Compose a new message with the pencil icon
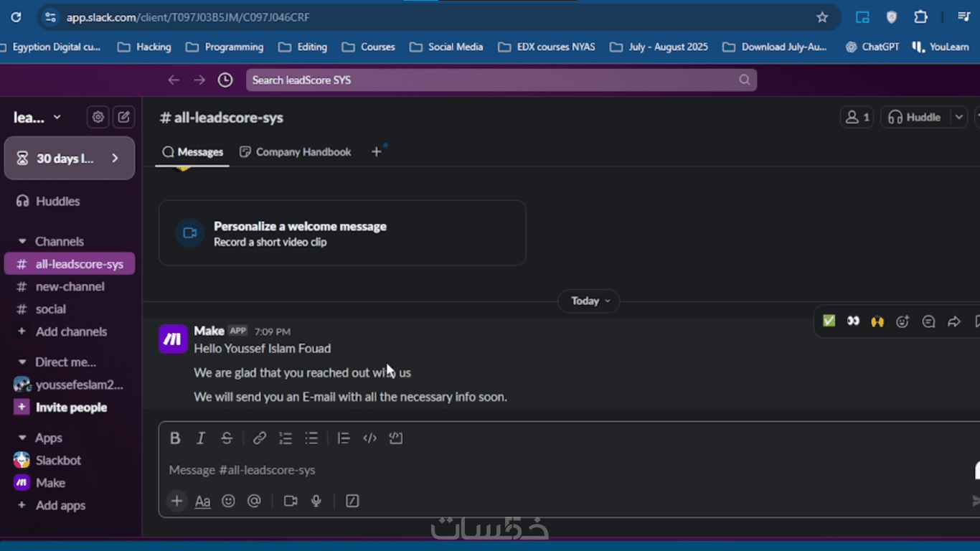This screenshot has width=980, height=551. click(x=123, y=117)
